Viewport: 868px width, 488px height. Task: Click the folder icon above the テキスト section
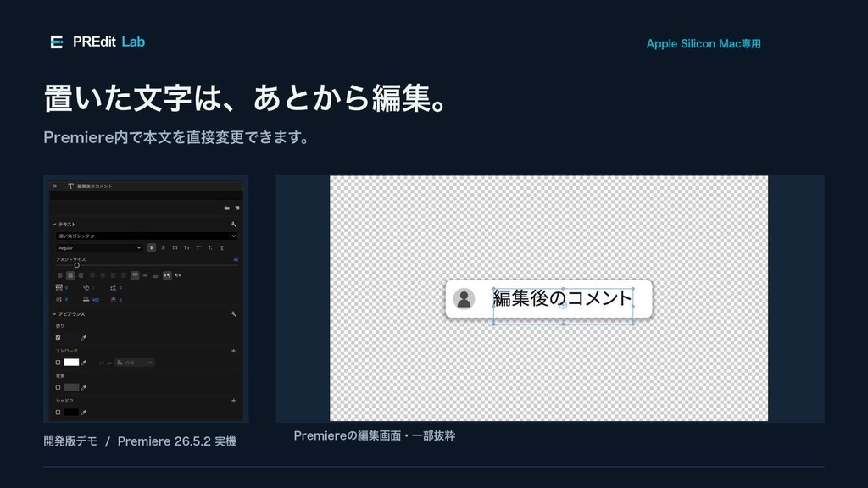point(227,208)
